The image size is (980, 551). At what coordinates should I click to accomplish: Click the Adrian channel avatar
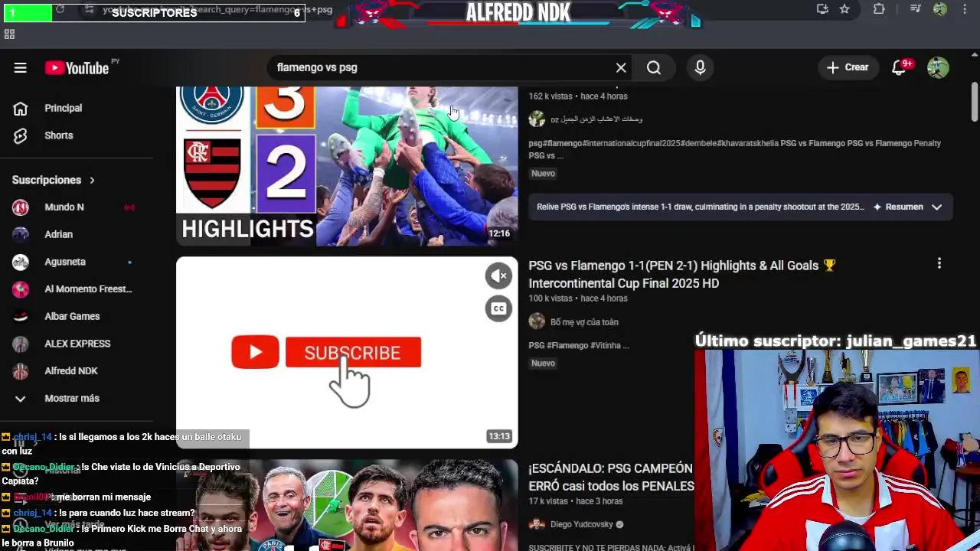click(x=21, y=234)
